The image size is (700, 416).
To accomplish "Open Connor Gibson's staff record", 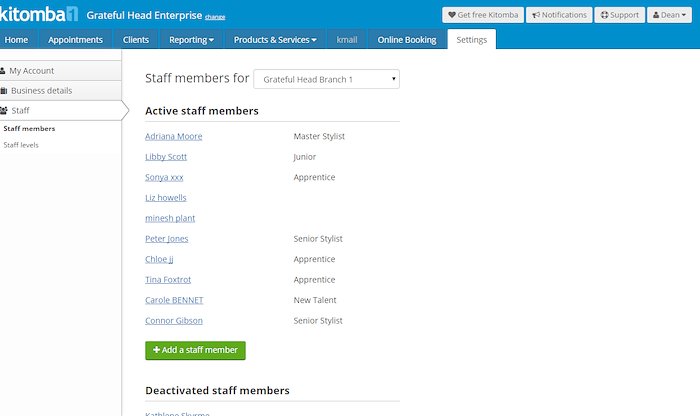I will pos(173,321).
